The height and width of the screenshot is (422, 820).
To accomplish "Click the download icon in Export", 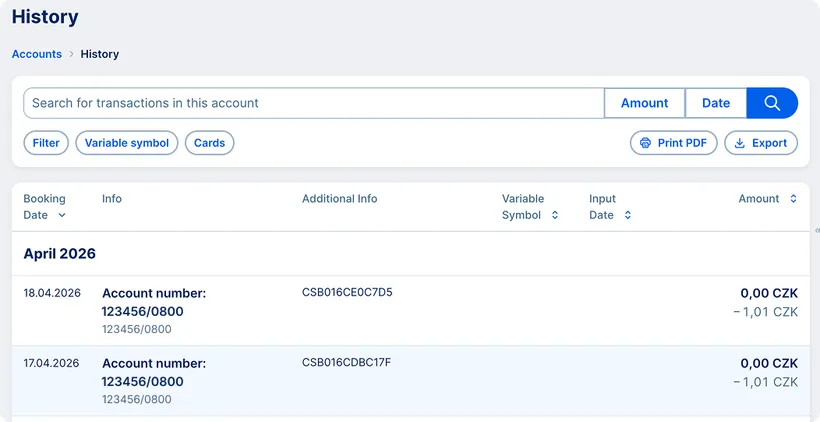I will (739, 143).
